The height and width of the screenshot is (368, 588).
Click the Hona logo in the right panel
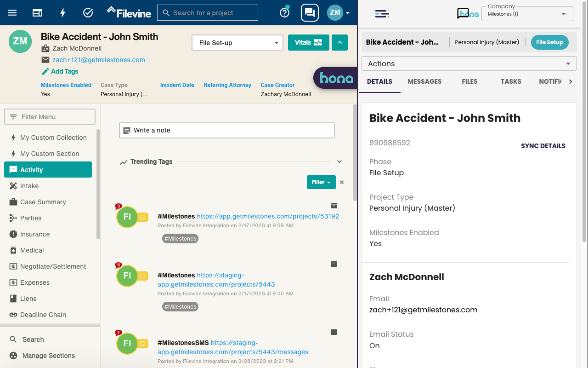tap(467, 14)
